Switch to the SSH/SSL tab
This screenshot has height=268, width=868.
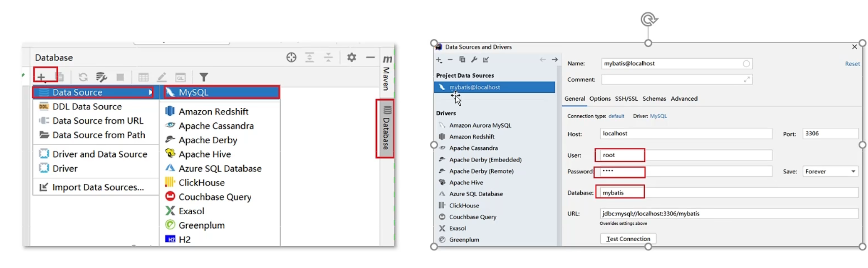coord(626,99)
